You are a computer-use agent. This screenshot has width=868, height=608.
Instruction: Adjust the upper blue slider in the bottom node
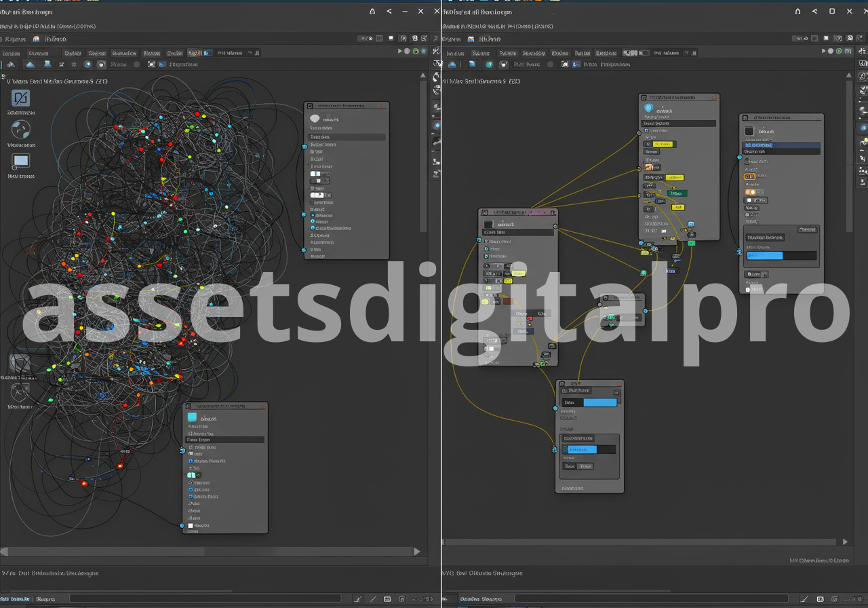(590, 402)
